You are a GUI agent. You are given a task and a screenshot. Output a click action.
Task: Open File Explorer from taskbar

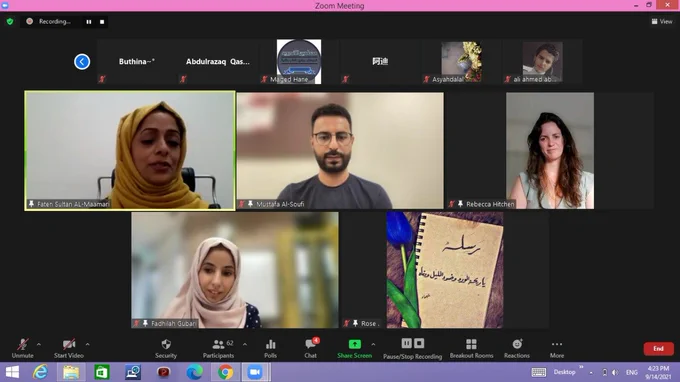[71, 372]
